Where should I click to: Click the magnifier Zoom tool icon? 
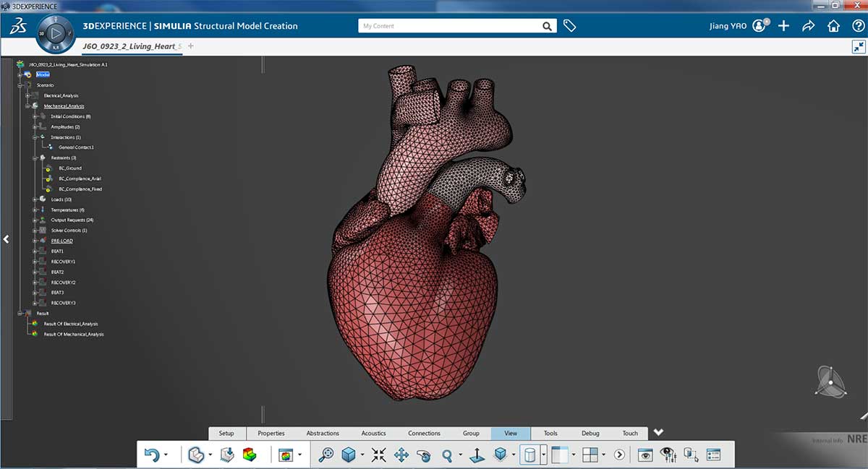tap(447, 455)
